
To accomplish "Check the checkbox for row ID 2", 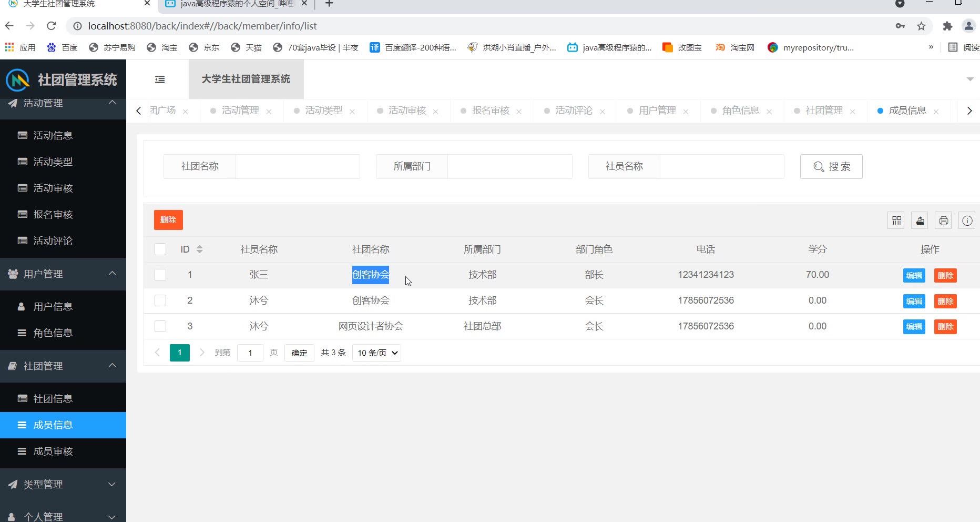I will [x=160, y=300].
